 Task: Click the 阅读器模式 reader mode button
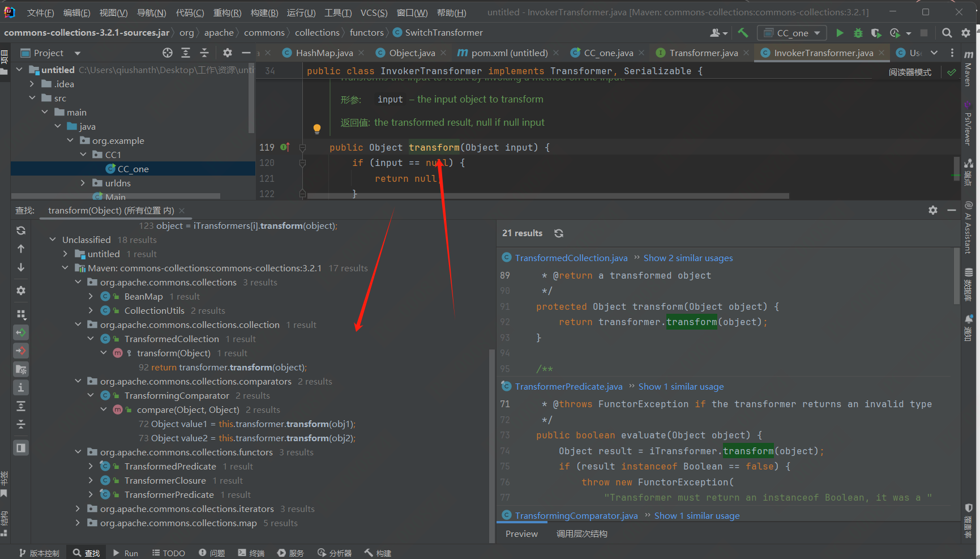(x=910, y=72)
